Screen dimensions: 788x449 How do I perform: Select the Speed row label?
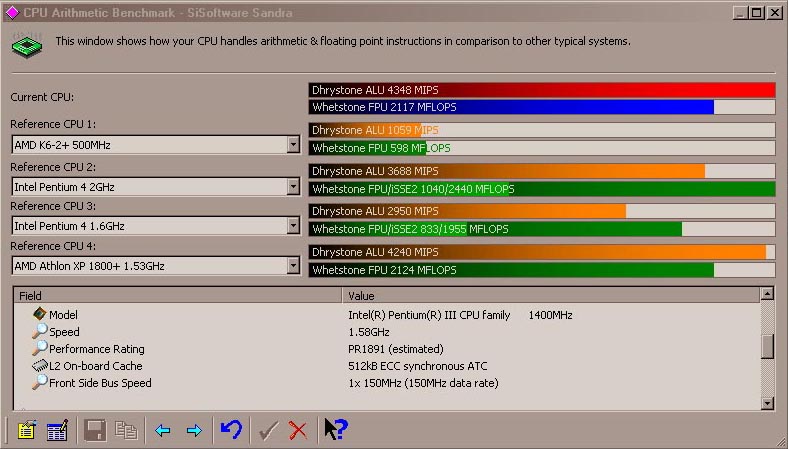coord(64,332)
